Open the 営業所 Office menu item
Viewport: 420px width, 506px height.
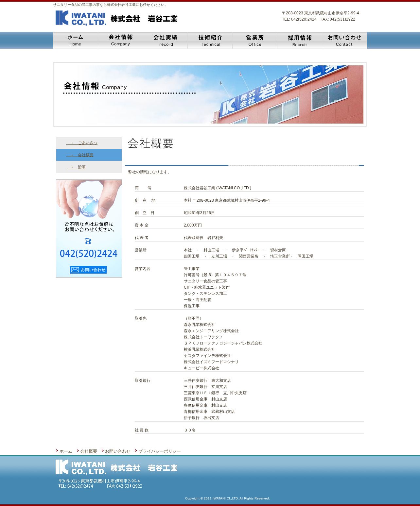255,40
